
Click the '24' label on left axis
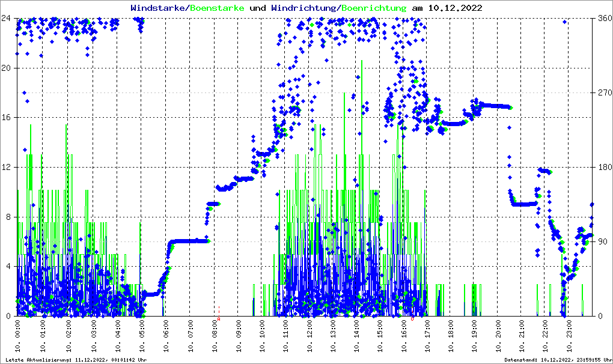8,19
